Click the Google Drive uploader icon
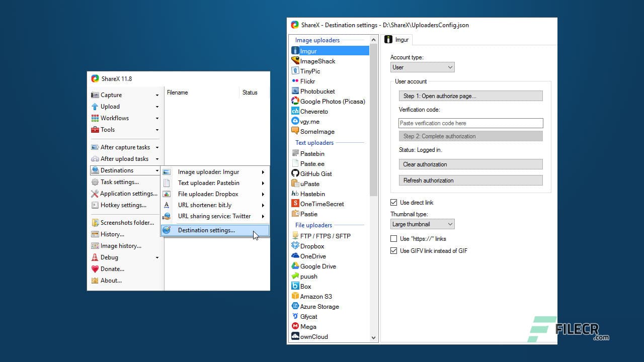 [x=296, y=266]
